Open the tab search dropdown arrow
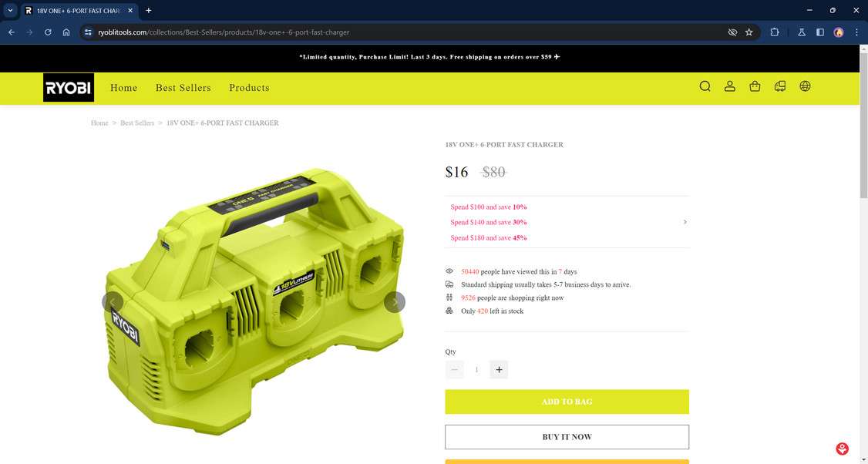Screen dimensions: 868x464 10,11
